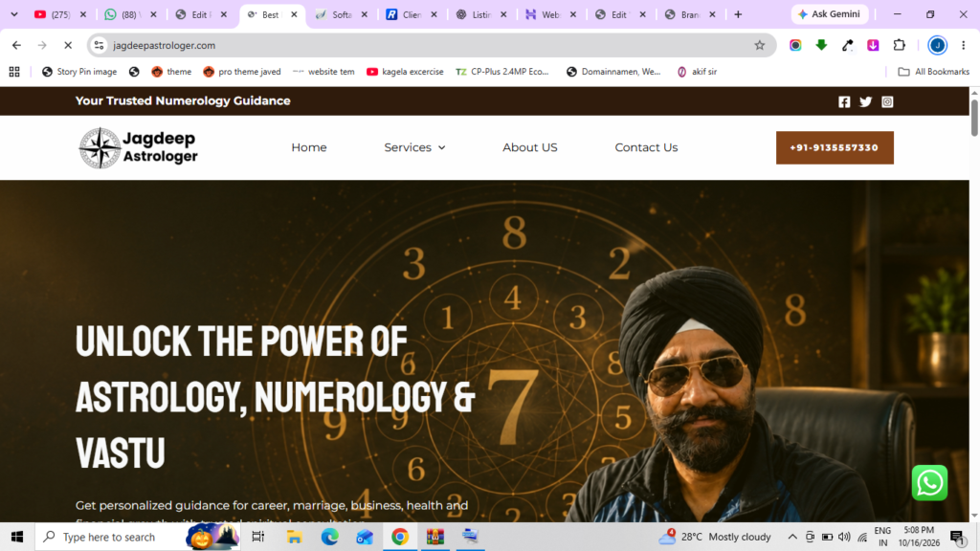Click the green download extension icon
Image resolution: width=980 pixels, height=551 pixels.
point(821,45)
